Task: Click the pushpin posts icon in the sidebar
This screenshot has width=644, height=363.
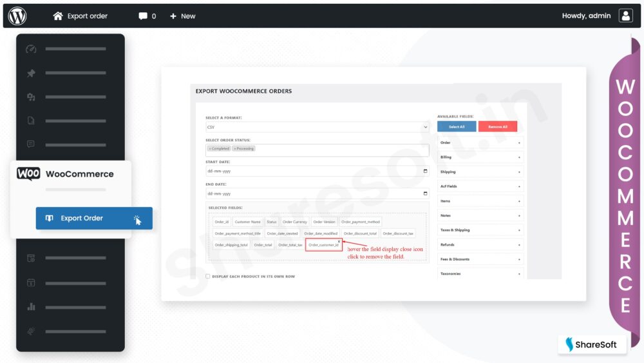Action: [x=31, y=73]
